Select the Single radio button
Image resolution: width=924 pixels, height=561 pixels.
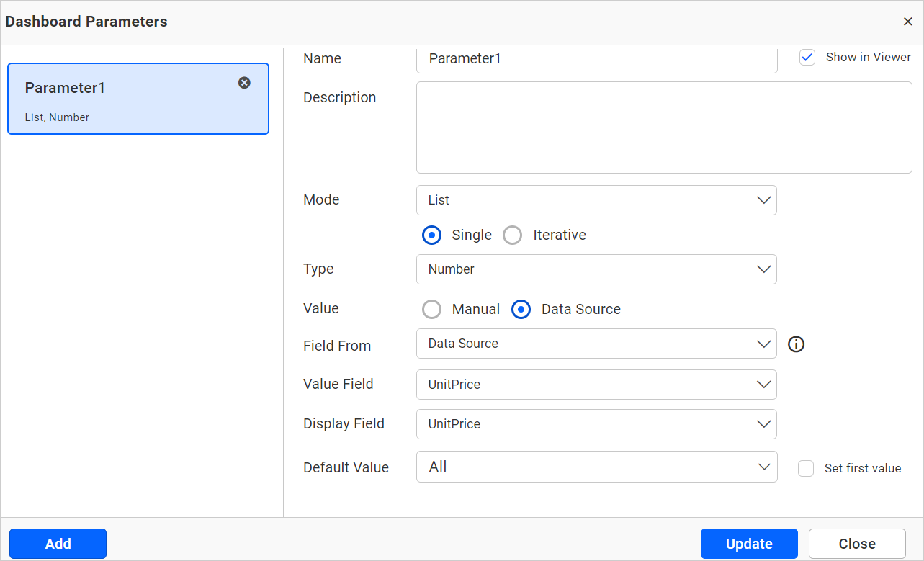[431, 235]
